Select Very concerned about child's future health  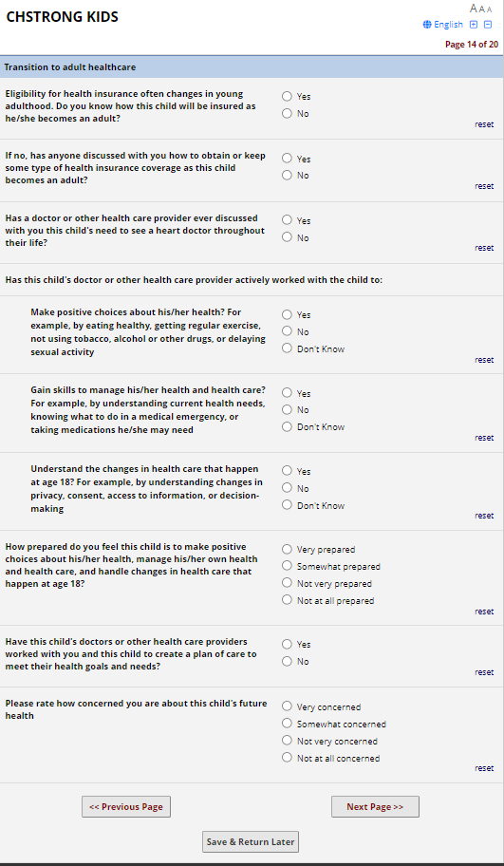click(x=287, y=706)
